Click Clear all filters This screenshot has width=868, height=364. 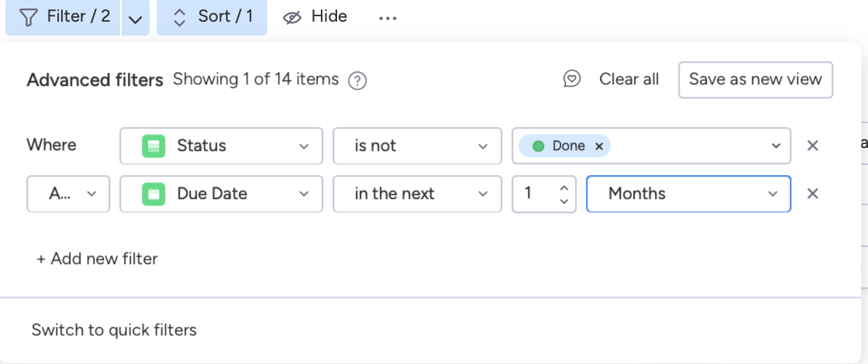click(629, 79)
